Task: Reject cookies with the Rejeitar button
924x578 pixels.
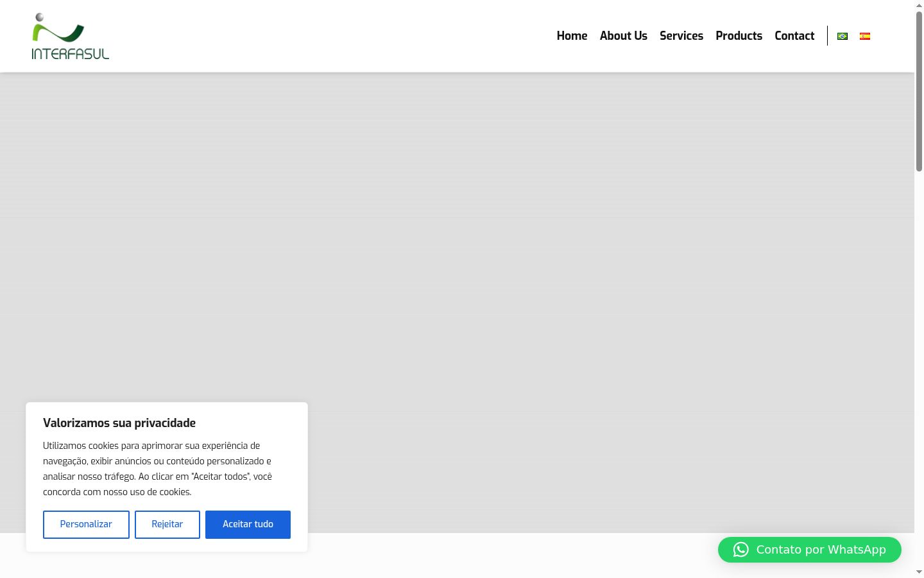Action: [x=167, y=525]
